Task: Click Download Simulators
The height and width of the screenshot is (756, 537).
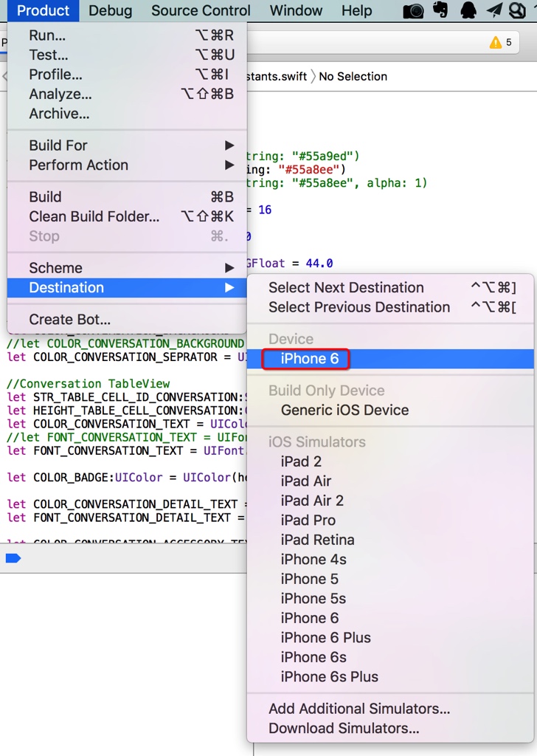Action: 344,729
